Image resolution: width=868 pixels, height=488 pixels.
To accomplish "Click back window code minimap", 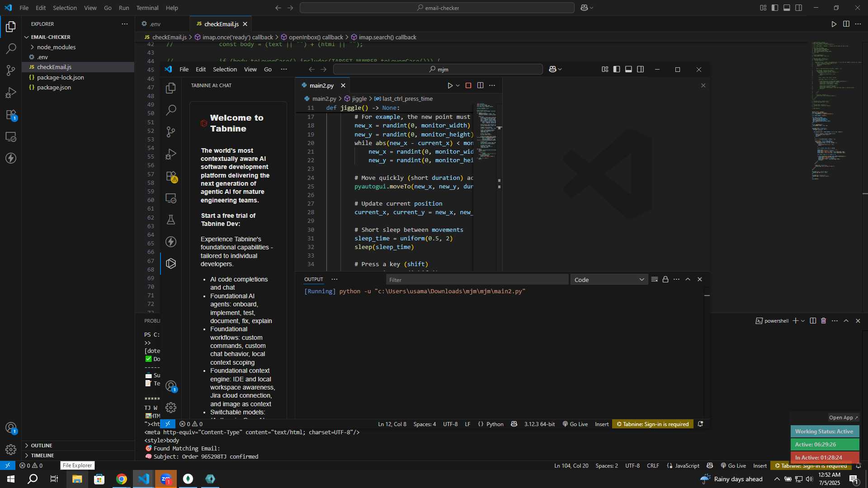I will pyautogui.click(x=835, y=111).
